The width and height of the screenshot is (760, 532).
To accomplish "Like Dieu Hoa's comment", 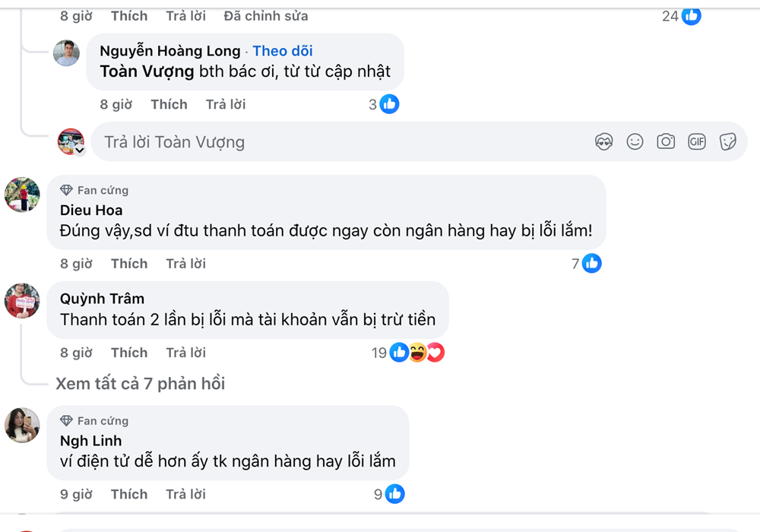I will pyautogui.click(x=129, y=264).
